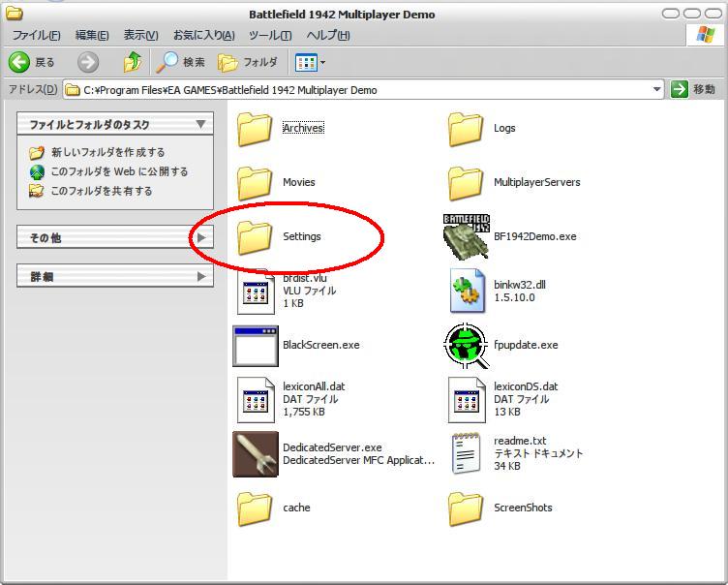Viewport: 728px width, 585px height.
Task: Click the ScreenShots folder name
Action: (523, 508)
